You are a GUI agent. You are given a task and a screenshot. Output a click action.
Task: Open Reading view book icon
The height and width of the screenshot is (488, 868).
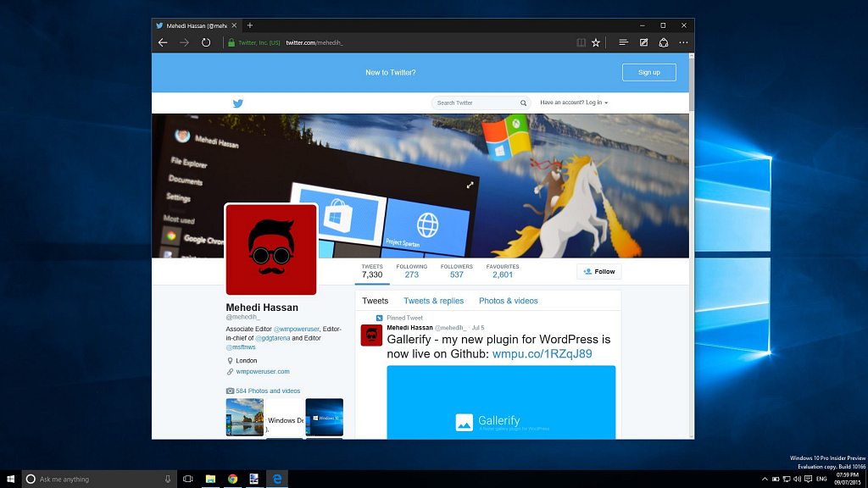pyautogui.click(x=581, y=42)
